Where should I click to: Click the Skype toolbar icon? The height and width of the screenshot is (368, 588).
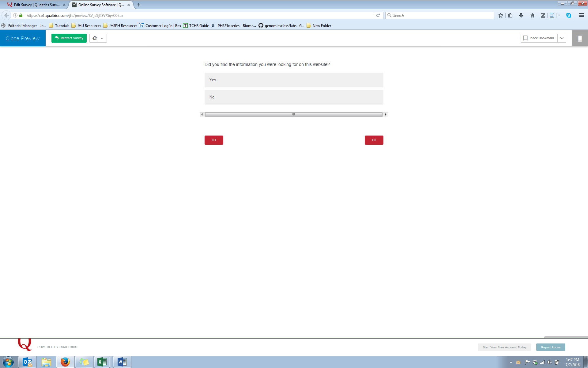(x=568, y=15)
